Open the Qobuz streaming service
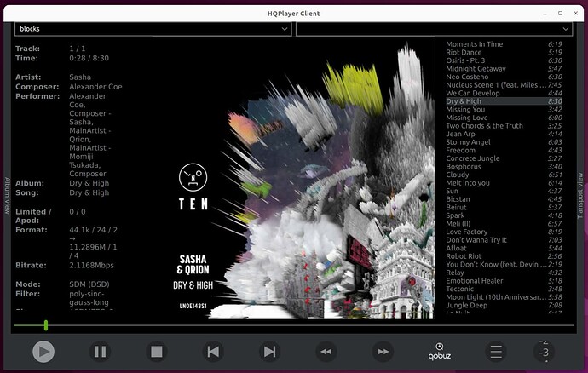Viewport: 588px width, 373px height. point(440,352)
